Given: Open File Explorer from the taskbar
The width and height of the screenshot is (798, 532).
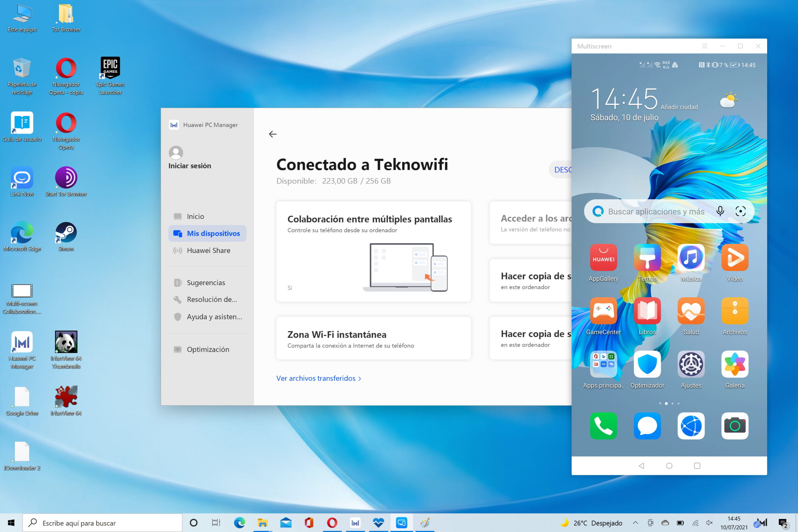Looking at the screenshot, I should [x=262, y=523].
